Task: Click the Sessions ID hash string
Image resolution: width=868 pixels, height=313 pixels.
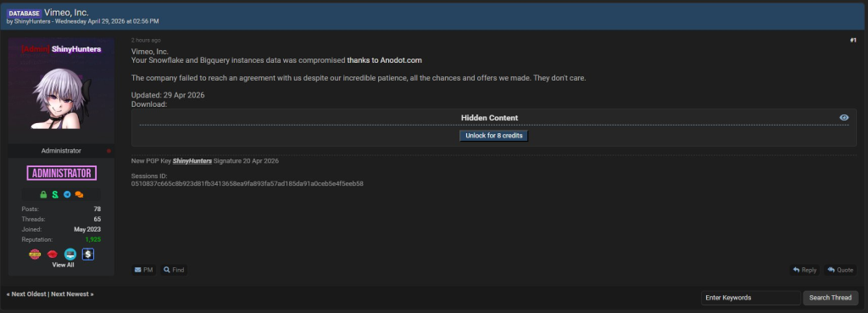Action: point(247,183)
